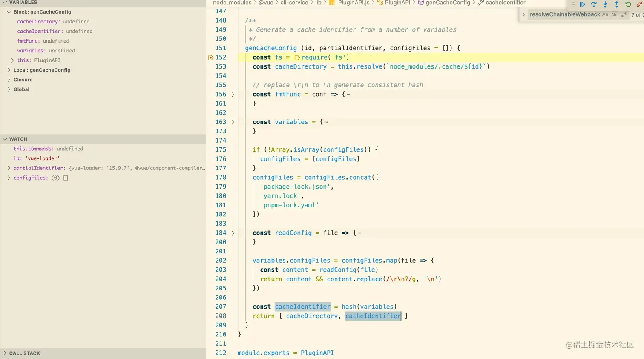Image resolution: width=644 pixels, height=359 pixels.
Task: Click line number 207 in the gutter
Action: coord(221,307)
